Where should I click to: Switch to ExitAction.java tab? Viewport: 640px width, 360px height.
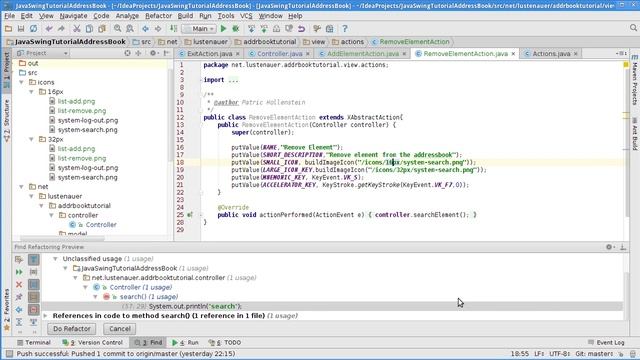[x=210, y=53]
